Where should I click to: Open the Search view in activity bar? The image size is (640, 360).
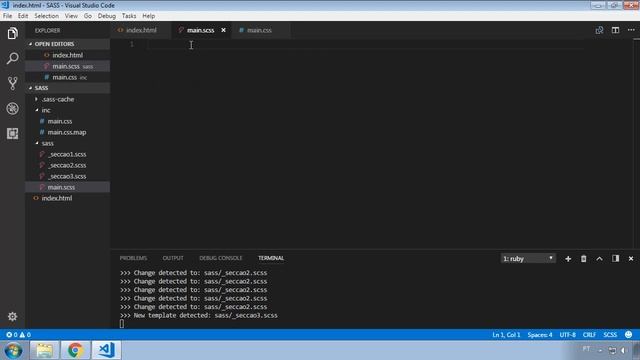[12, 58]
